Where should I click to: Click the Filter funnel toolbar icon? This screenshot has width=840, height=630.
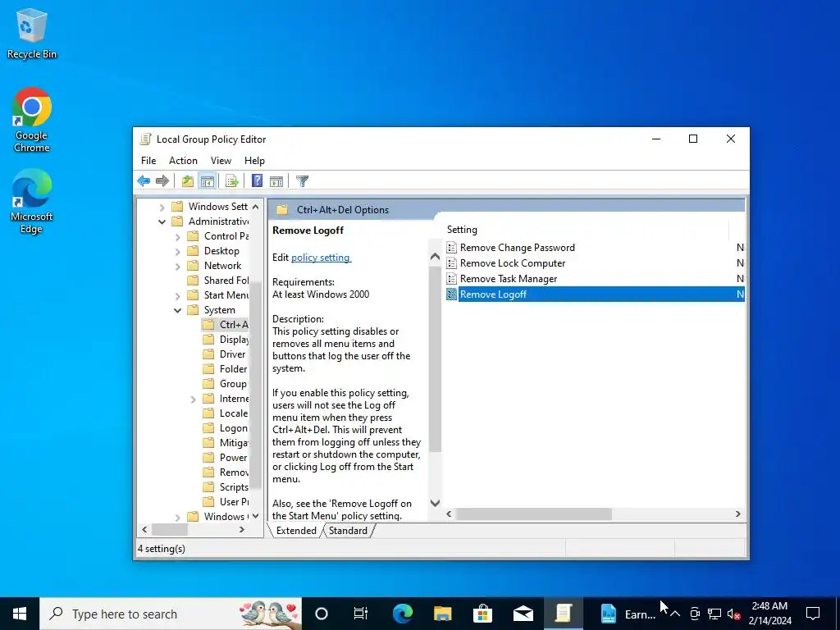pyautogui.click(x=302, y=181)
